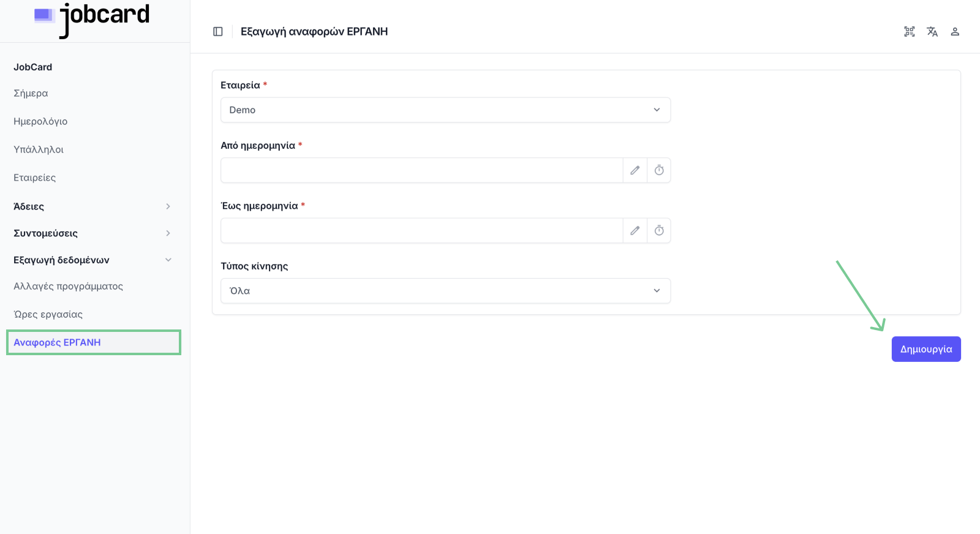Open the user profile icon
This screenshot has width=980, height=534.
[x=955, y=32]
